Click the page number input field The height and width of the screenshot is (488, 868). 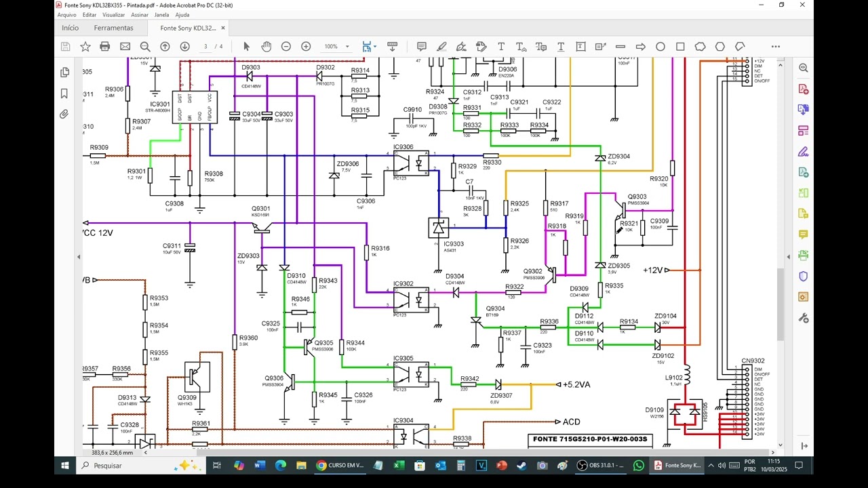tap(205, 47)
